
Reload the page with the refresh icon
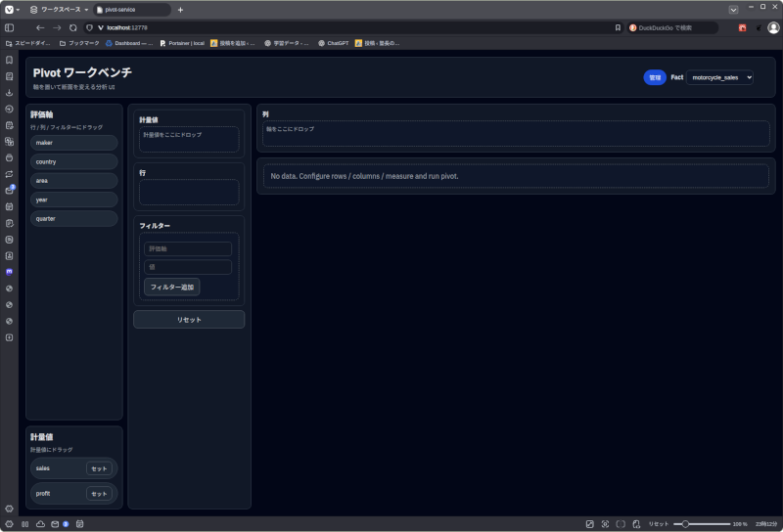(x=72, y=27)
